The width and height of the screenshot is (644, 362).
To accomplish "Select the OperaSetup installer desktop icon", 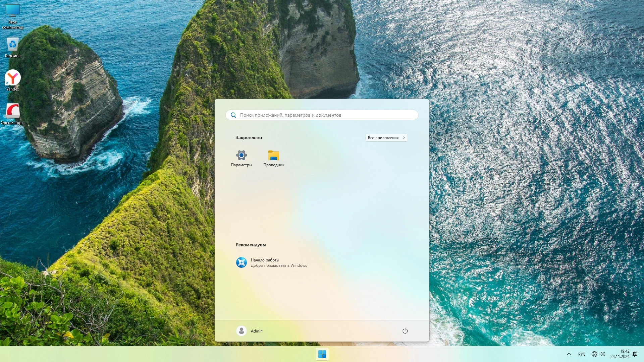I will (x=13, y=114).
